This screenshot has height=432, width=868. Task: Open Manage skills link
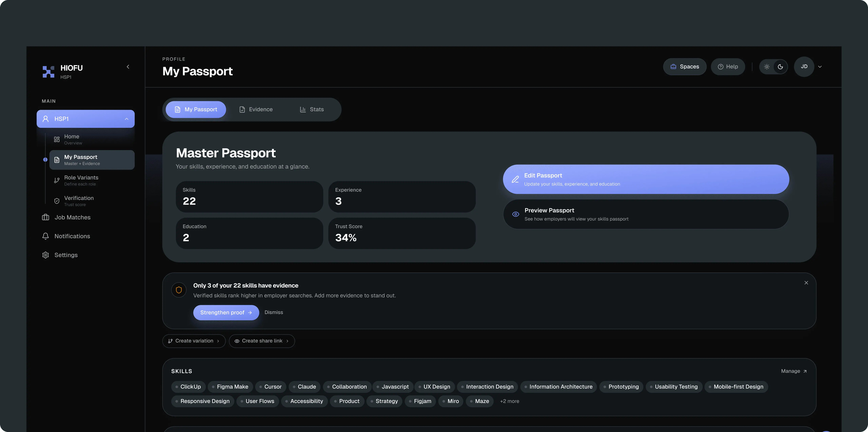tap(794, 371)
